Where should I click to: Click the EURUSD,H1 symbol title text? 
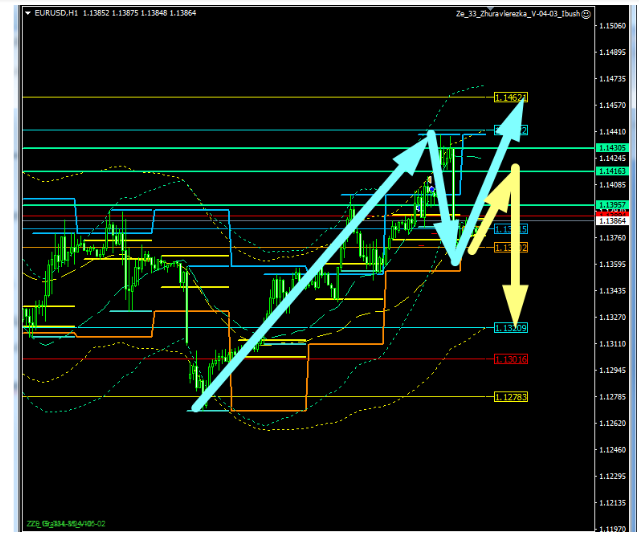click(56, 13)
